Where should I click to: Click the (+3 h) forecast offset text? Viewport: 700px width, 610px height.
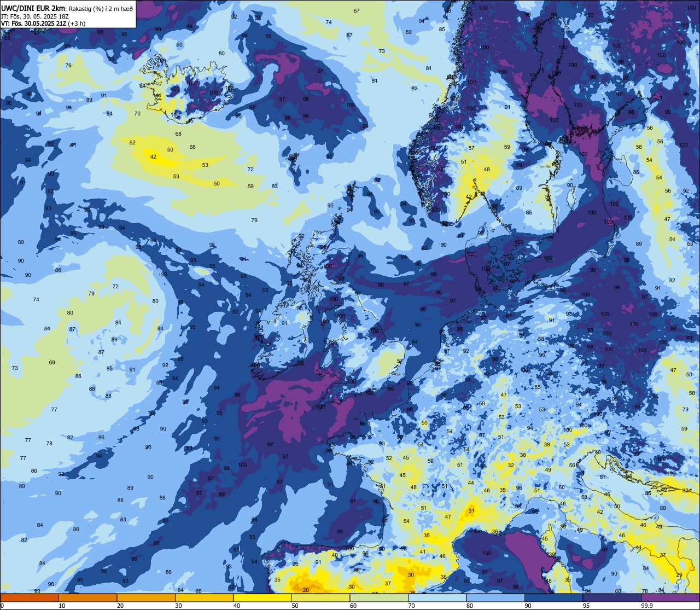point(77,24)
